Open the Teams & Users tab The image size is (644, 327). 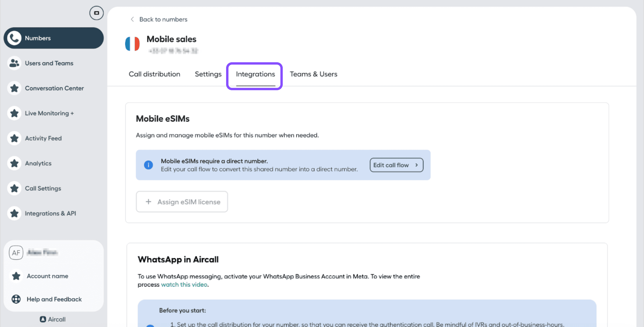[x=313, y=74]
